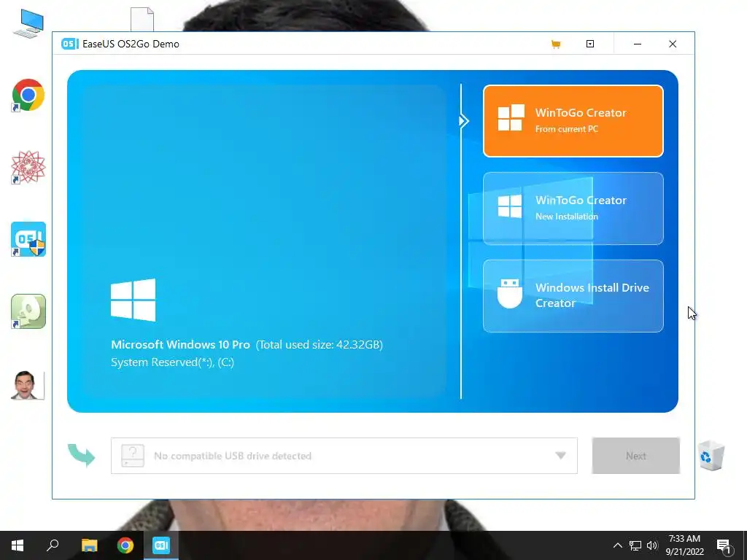
Task: Open the Windows Start menu
Action: click(18, 545)
